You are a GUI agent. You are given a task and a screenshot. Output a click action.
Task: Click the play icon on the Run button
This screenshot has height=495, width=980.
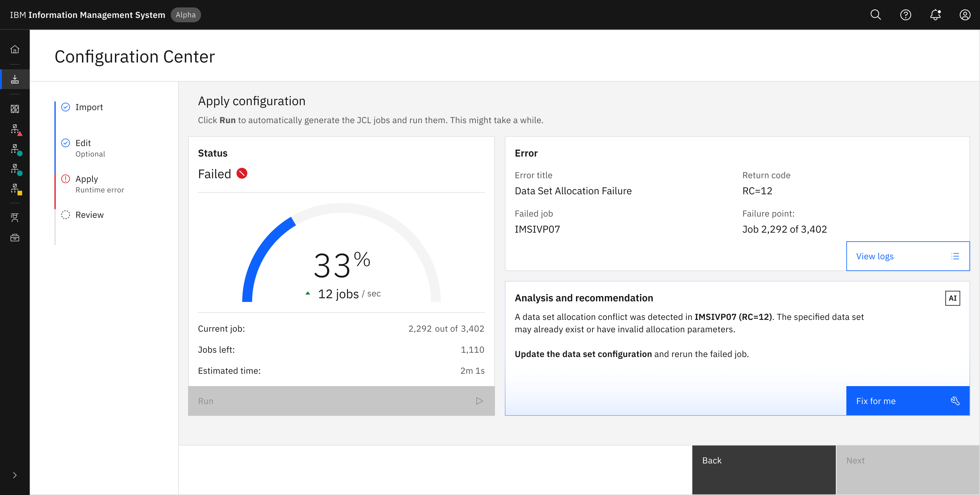pyautogui.click(x=479, y=401)
